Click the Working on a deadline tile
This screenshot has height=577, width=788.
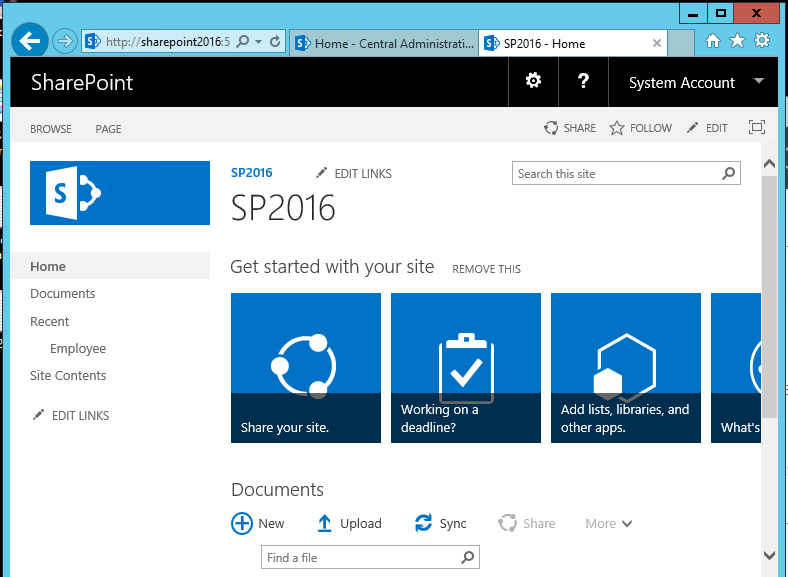point(466,368)
